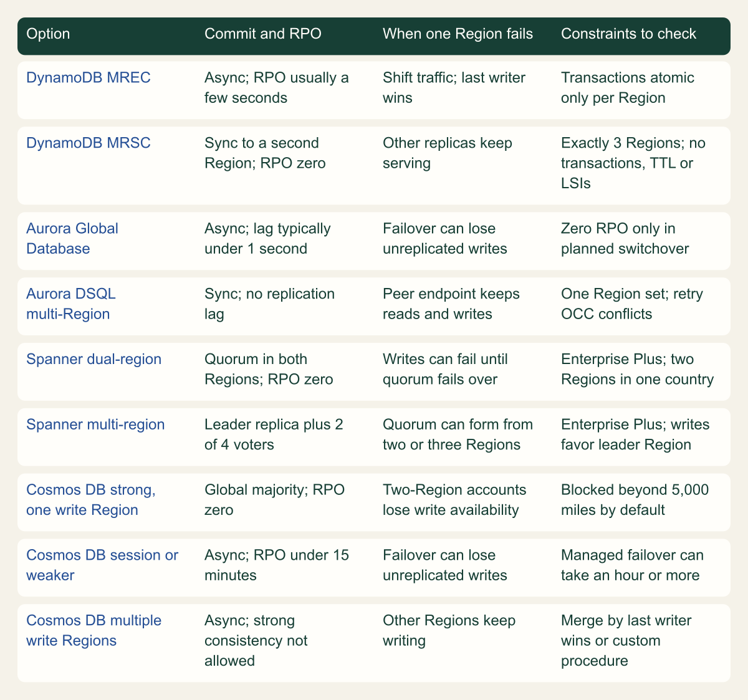
Task: Select Aurora Global 'Failover can lose unreplicated writes'
Action: click(x=445, y=238)
